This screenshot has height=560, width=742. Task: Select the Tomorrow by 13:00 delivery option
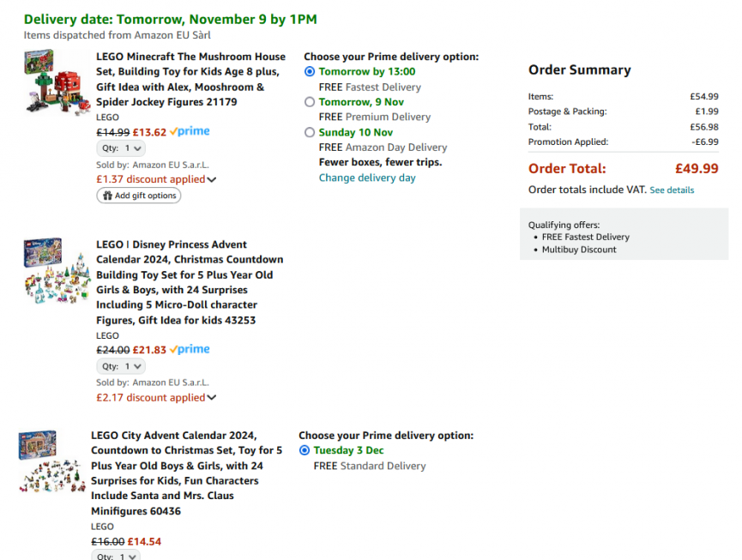click(310, 72)
